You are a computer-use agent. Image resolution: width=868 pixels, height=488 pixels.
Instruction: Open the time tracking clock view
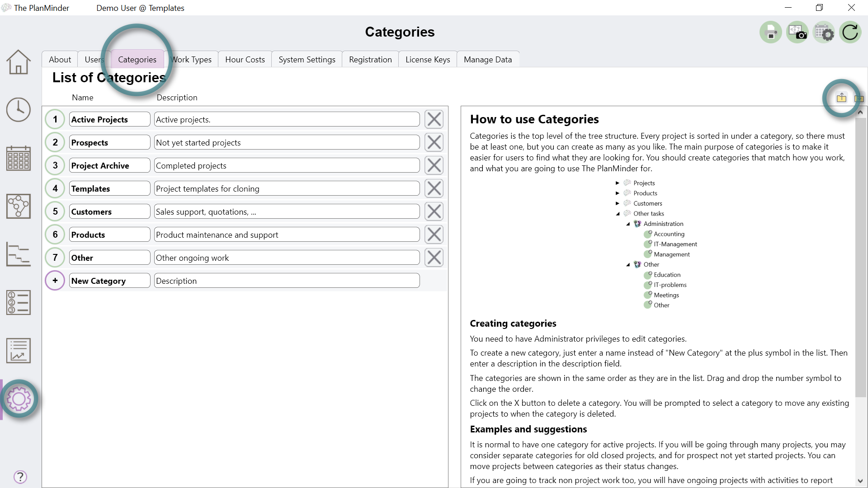[x=18, y=109]
